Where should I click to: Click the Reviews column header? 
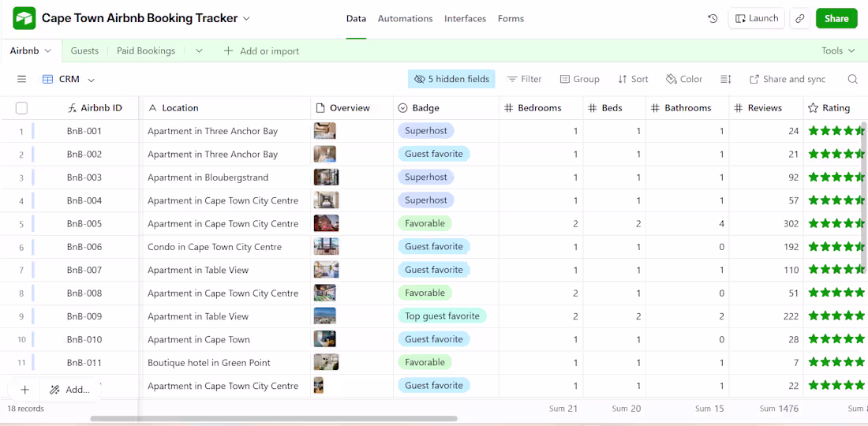766,108
